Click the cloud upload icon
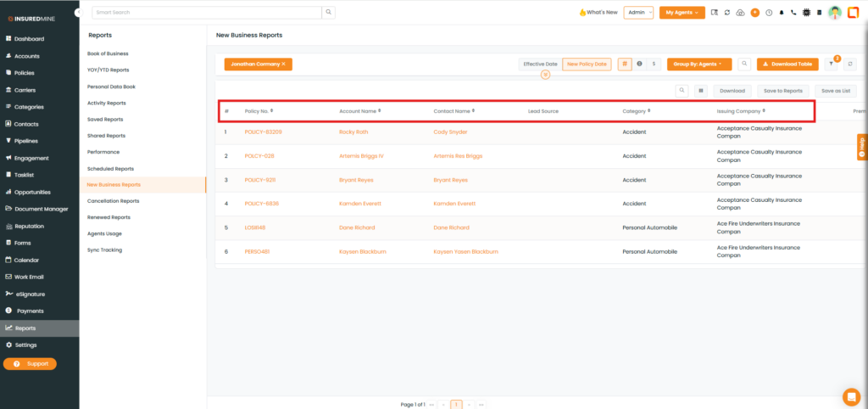The height and width of the screenshot is (409, 868). tap(740, 13)
